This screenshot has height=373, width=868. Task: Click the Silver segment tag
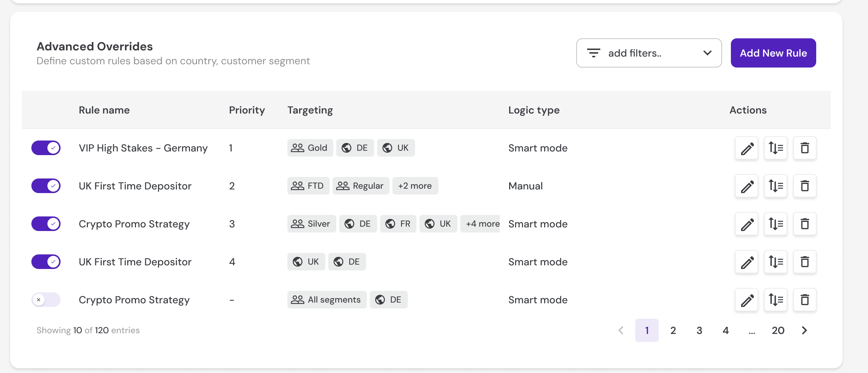pyautogui.click(x=311, y=224)
